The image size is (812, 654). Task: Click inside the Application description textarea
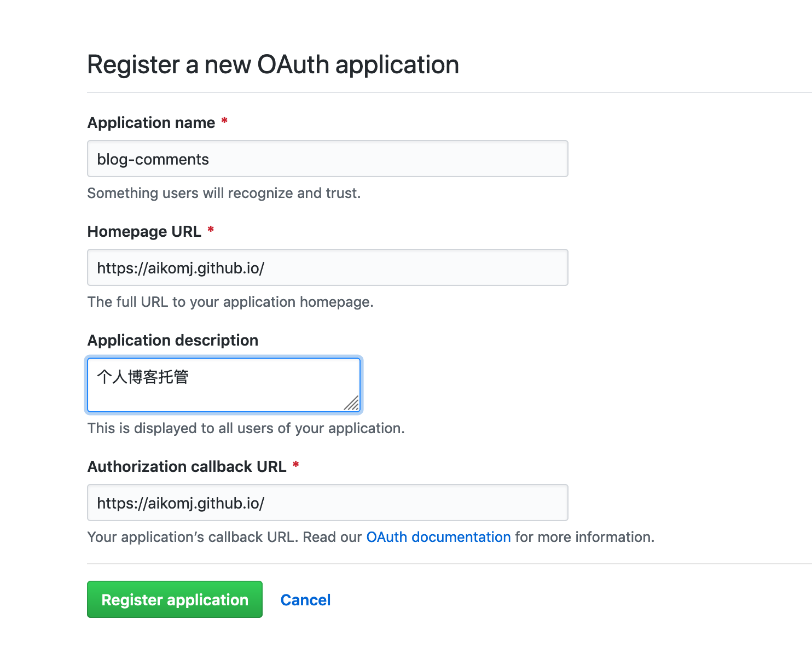(x=224, y=385)
